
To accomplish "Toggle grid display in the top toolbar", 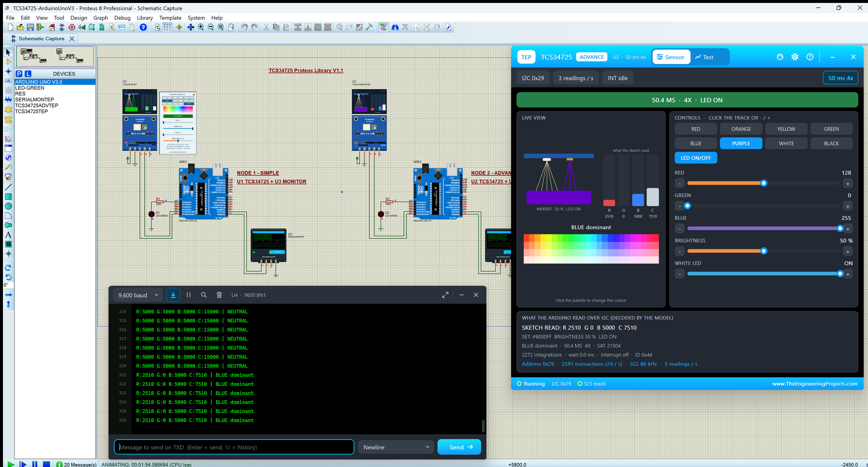I will coord(167,27).
